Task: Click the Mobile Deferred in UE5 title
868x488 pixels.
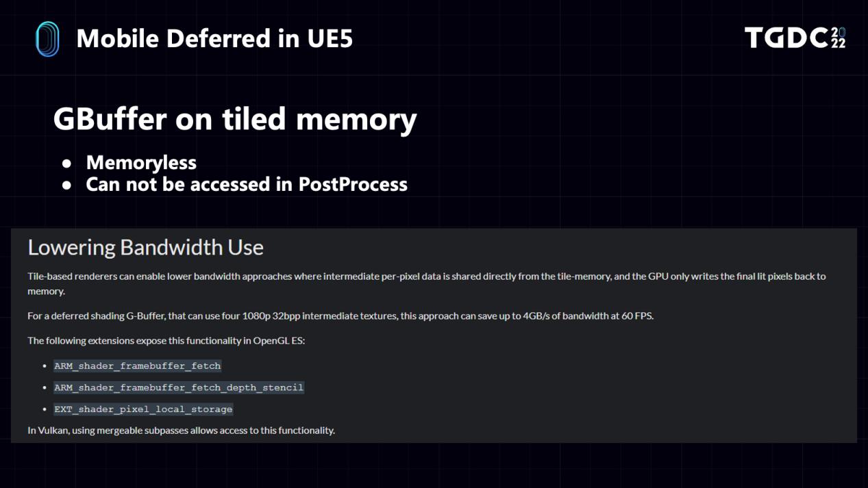Action: click(x=214, y=38)
